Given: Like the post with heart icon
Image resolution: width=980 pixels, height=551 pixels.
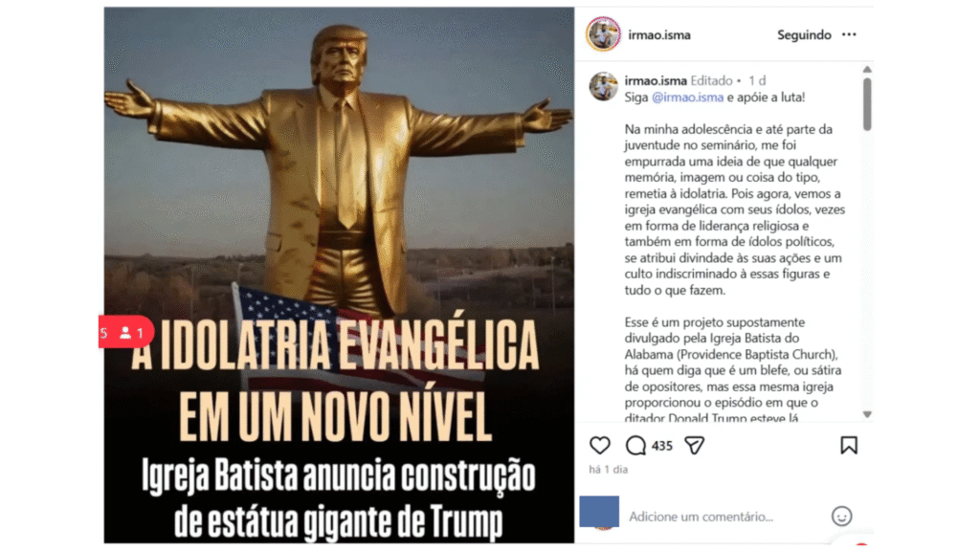Looking at the screenshot, I should point(599,446).
